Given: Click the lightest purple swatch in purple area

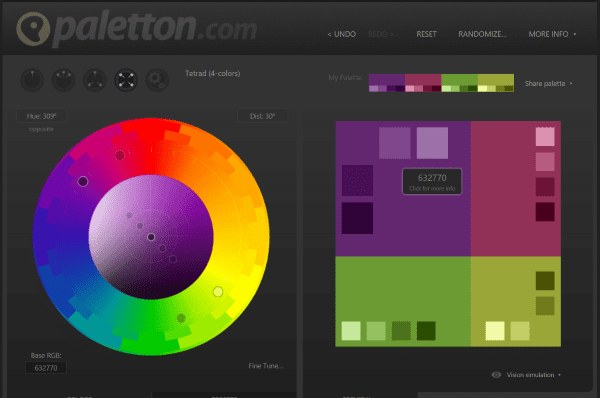Looking at the screenshot, I should point(432,143).
